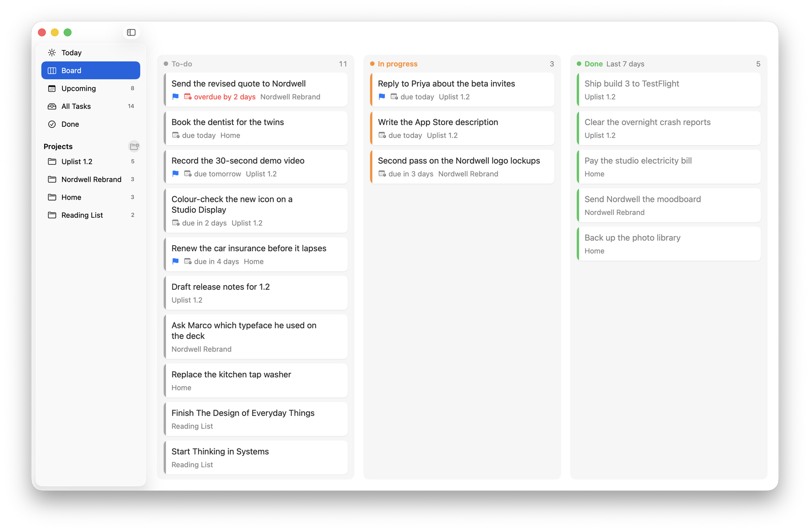This screenshot has width=810, height=532.
Task: Click the flag on car insurance card
Action: pyautogui.click(x=175, y=261)
